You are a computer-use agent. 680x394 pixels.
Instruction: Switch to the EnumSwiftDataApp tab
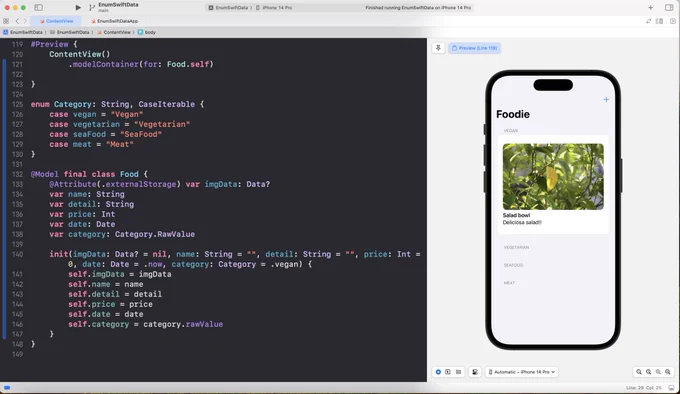pos(114,21)
